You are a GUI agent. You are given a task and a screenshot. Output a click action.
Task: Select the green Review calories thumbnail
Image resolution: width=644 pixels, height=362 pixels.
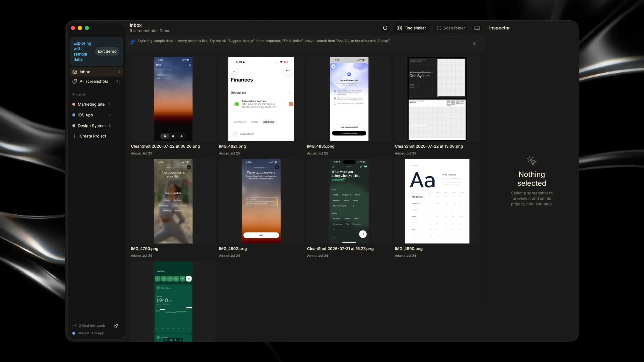[x=173, y=301]
